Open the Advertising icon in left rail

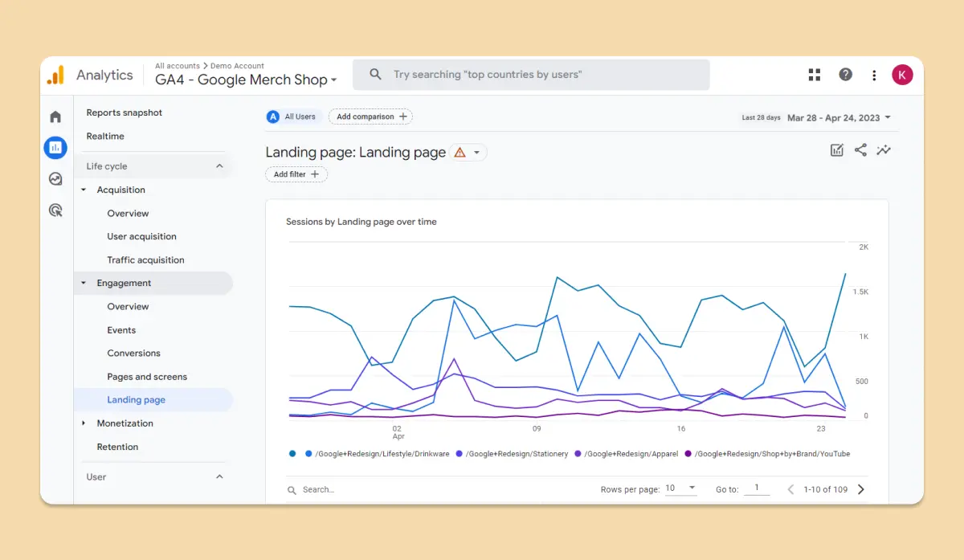click(x=55, y=211)
